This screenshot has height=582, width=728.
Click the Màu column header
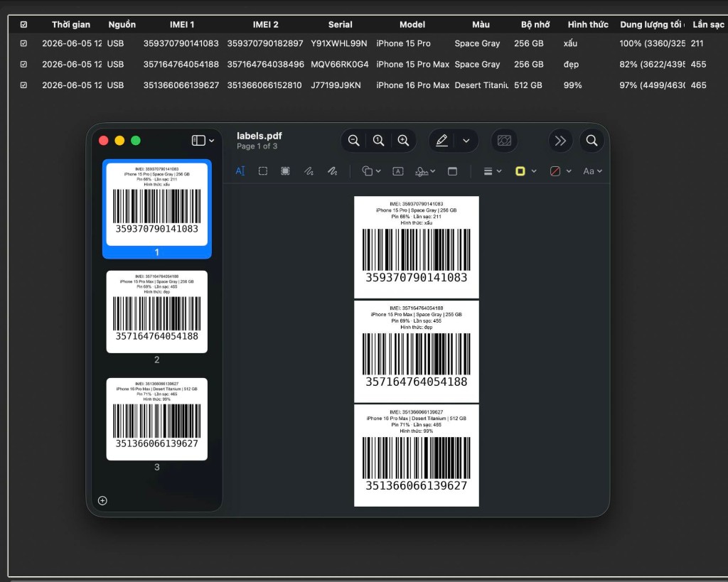(x=481, y=25)
